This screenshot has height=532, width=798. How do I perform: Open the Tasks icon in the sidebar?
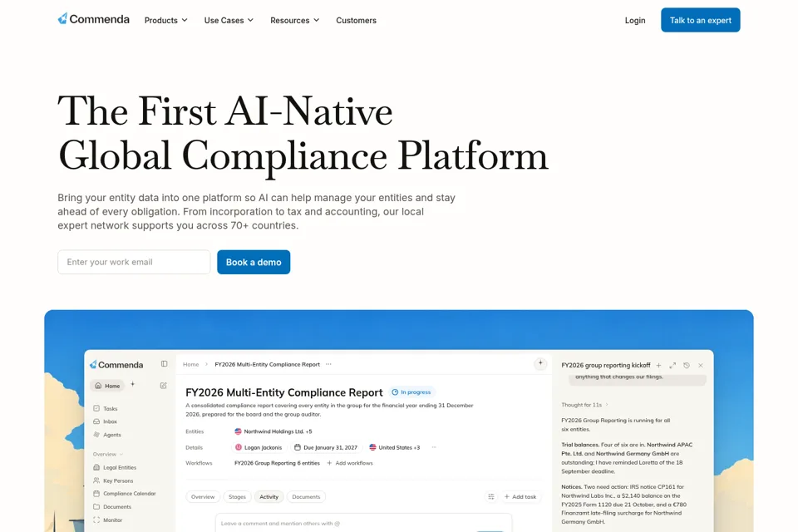point(96,408)
